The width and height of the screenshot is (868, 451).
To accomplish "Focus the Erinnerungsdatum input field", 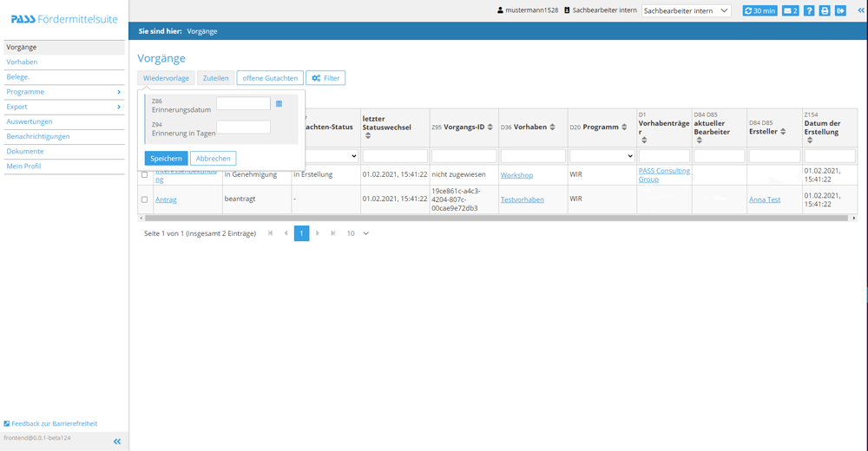I will coord(244,103).
